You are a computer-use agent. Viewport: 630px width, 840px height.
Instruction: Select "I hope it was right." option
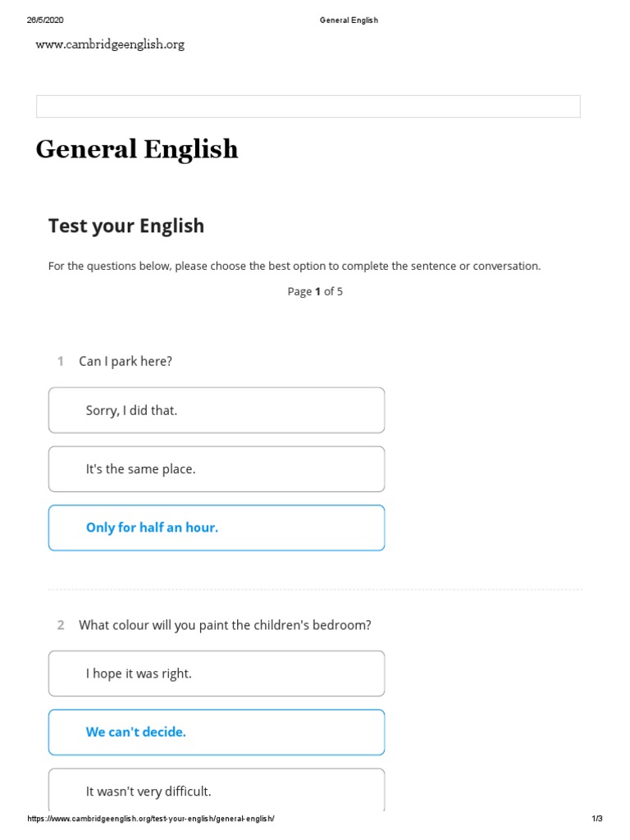pyautogui.click(x=216, y=673)
